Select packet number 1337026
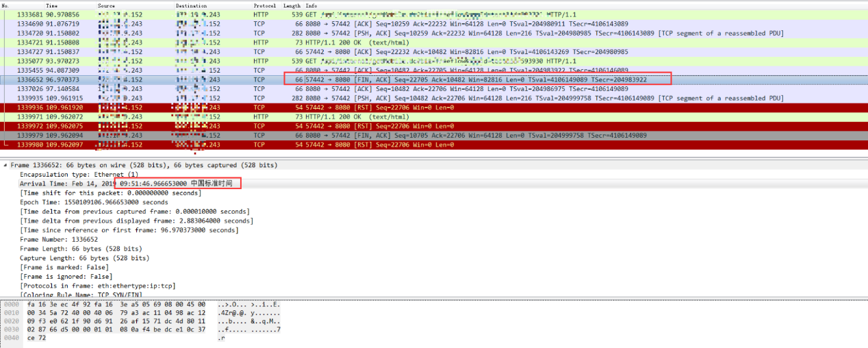Viewport: 868px width, 348px height. pyautogui.click(x=434, y=89)
